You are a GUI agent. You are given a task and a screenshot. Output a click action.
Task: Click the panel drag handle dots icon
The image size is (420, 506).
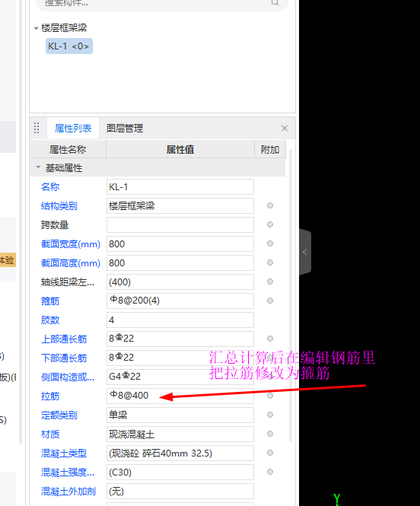[x=37, y=128]
